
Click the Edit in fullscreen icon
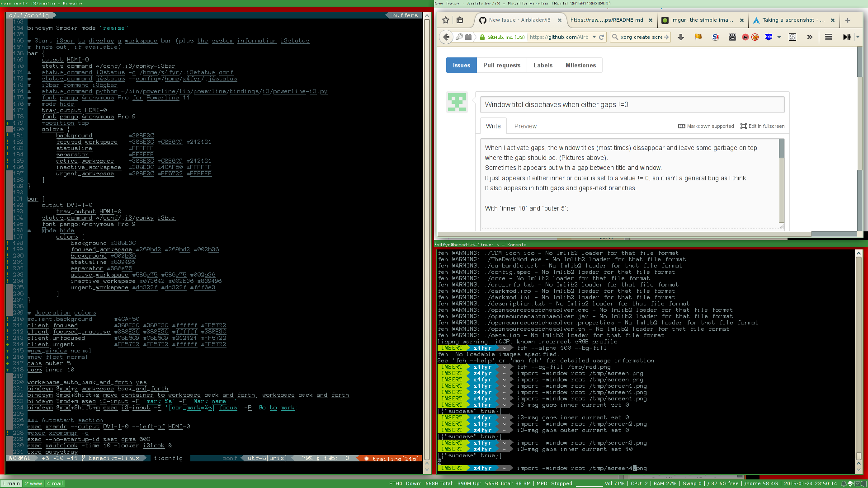(x=745, y=126)
